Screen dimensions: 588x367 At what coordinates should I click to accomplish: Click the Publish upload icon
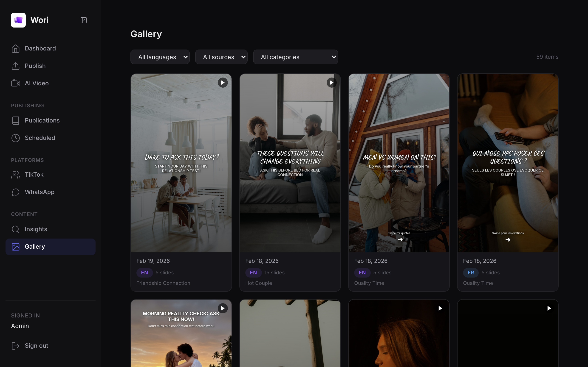pos(16,66)
